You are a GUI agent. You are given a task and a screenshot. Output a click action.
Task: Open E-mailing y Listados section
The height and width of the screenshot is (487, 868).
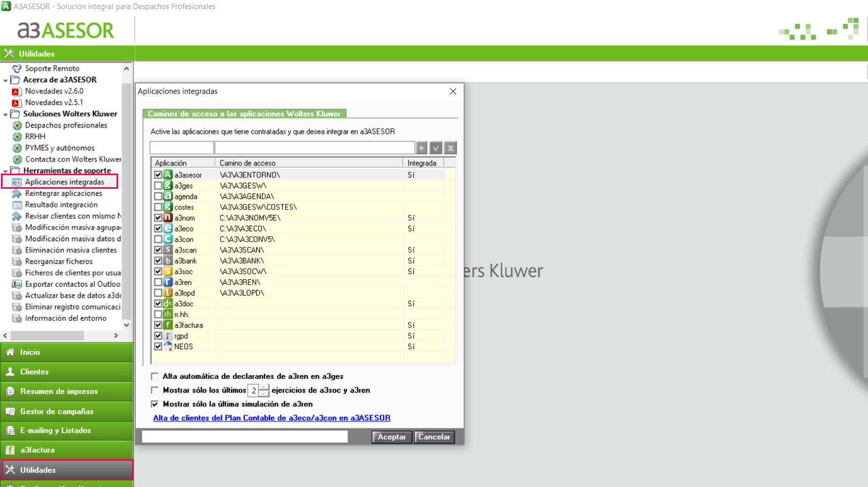(x=67, y=430)
